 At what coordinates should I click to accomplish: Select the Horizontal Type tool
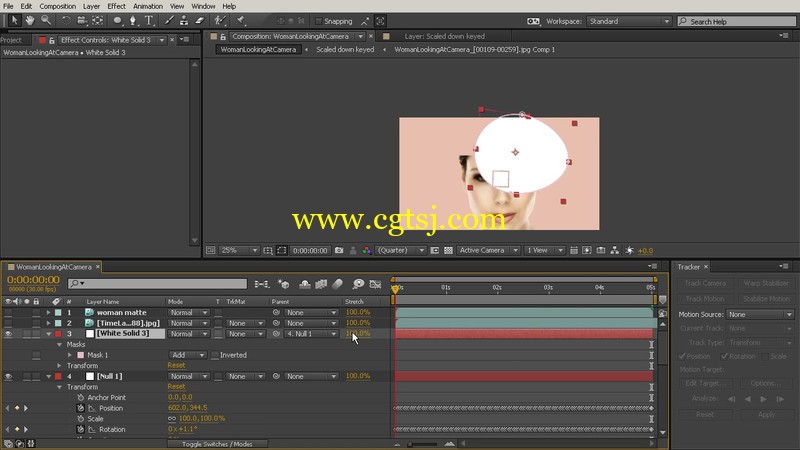[x=149, y=20]
